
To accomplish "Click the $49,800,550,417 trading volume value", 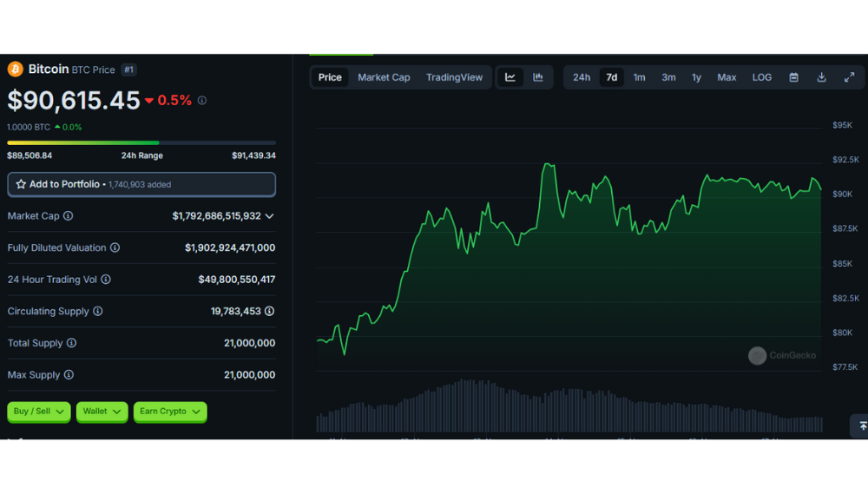I will [236, 280].
